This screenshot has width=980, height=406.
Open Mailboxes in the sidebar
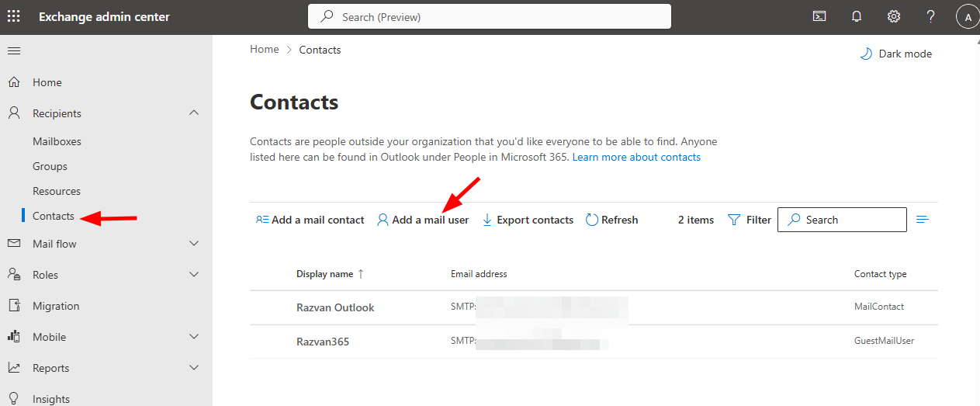(57, 141)
